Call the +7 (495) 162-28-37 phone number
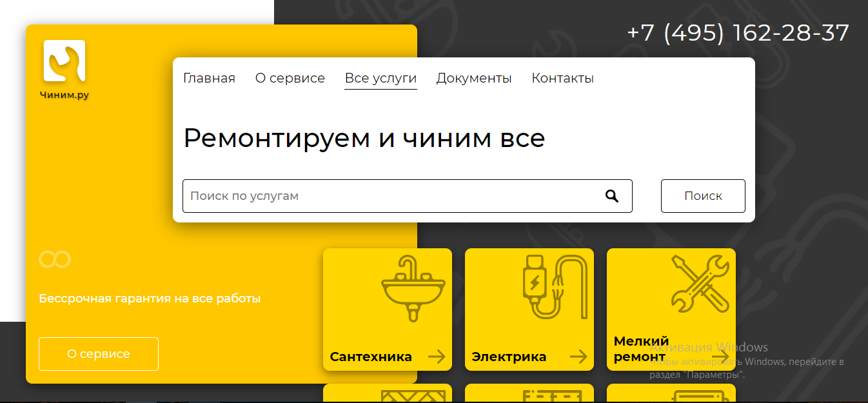 (737, 33)
